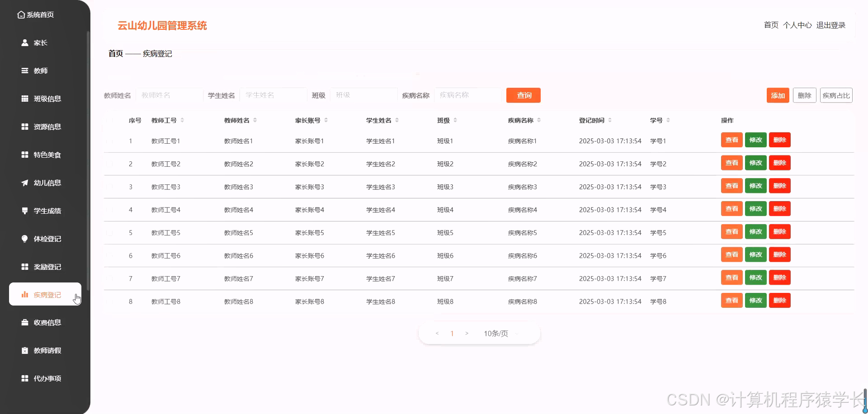Click the 体检登记 lightbulb icon
The image size is (868, 414).
click(25, 239)
